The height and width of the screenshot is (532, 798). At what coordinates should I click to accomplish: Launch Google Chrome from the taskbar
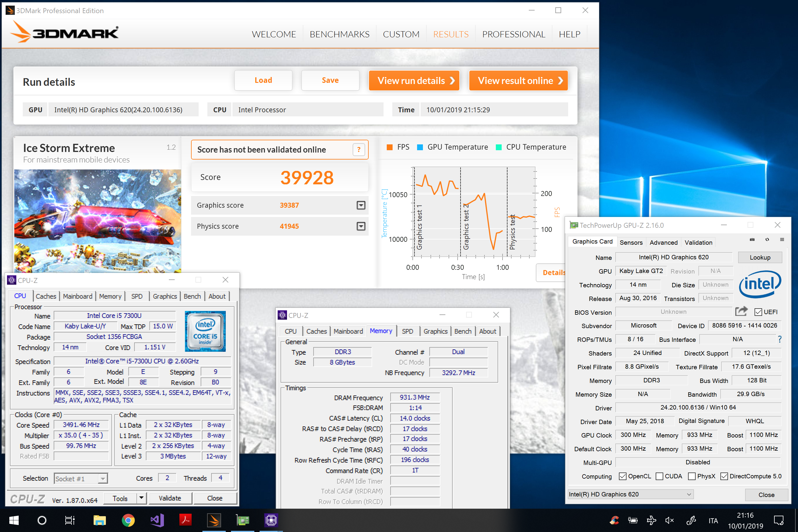click(x=128, y=520)
